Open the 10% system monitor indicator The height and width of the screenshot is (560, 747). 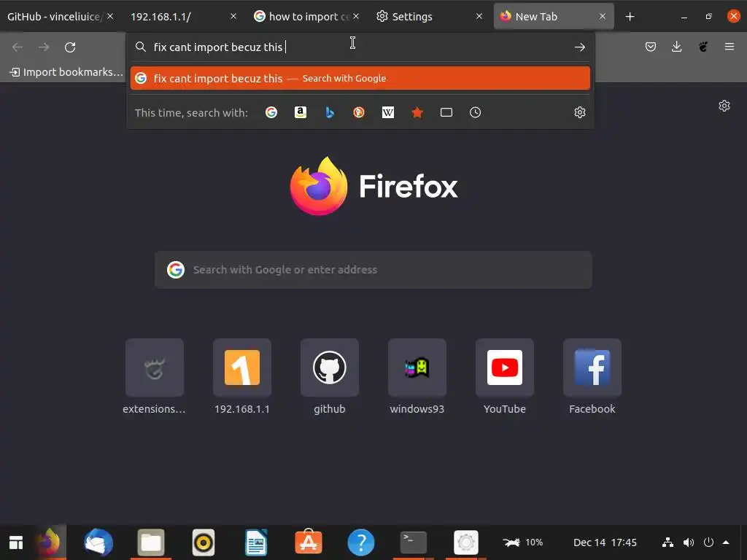pos(522,542)
